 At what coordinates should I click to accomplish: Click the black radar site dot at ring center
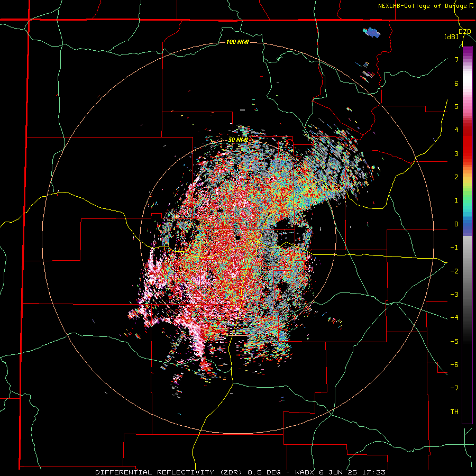(x=237, y=237)
